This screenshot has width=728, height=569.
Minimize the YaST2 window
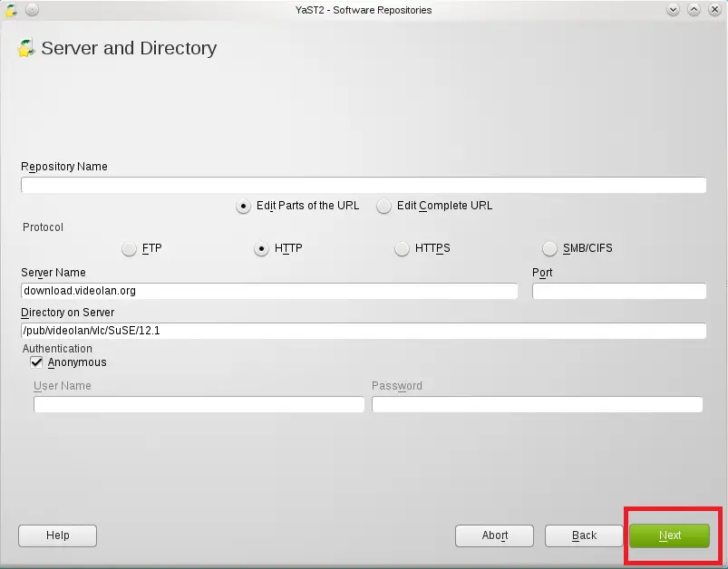tap(673, 10)
